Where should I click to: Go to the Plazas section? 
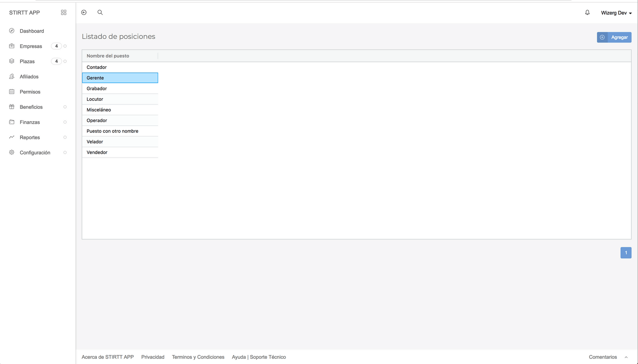tap(27, 61)
